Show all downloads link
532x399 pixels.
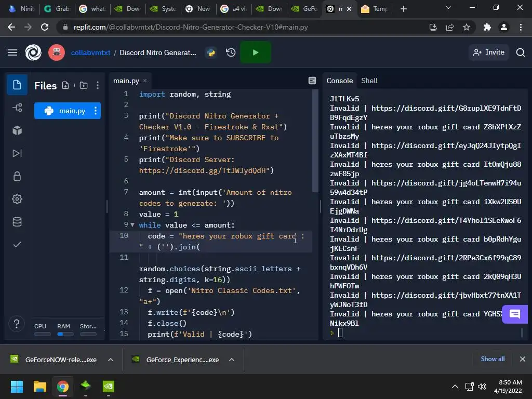click(x=493, y=359)
